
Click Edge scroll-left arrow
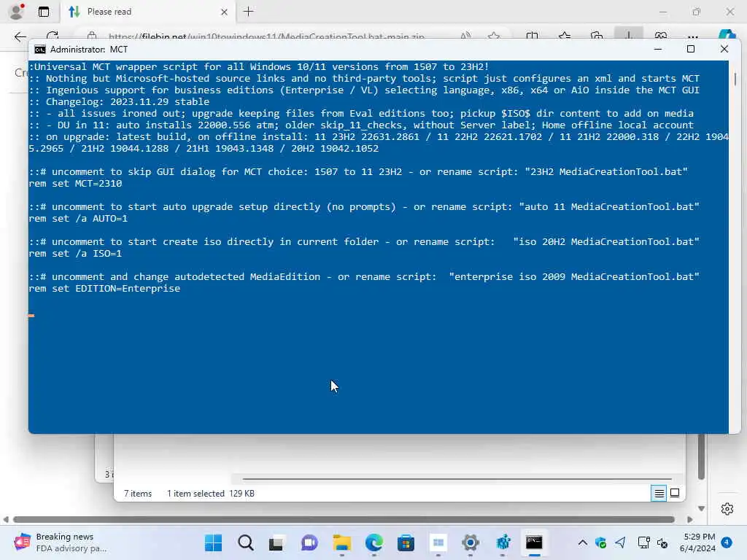coord(6,519)
